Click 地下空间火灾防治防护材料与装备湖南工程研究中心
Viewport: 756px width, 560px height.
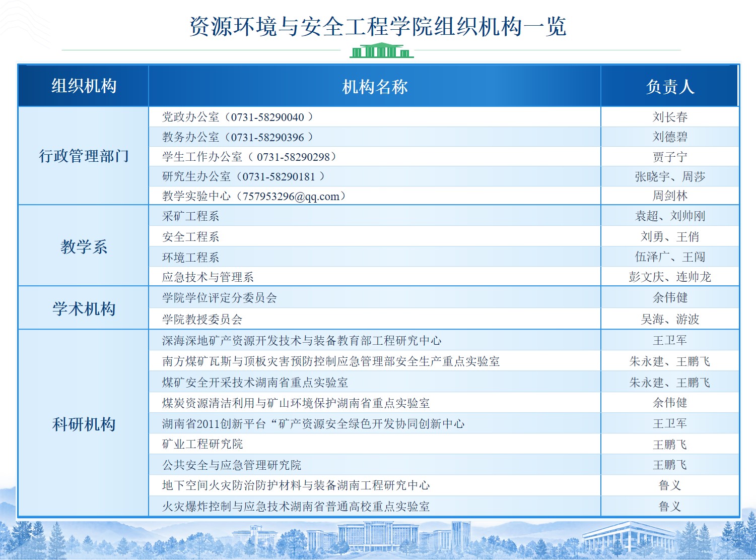point(296,485)
